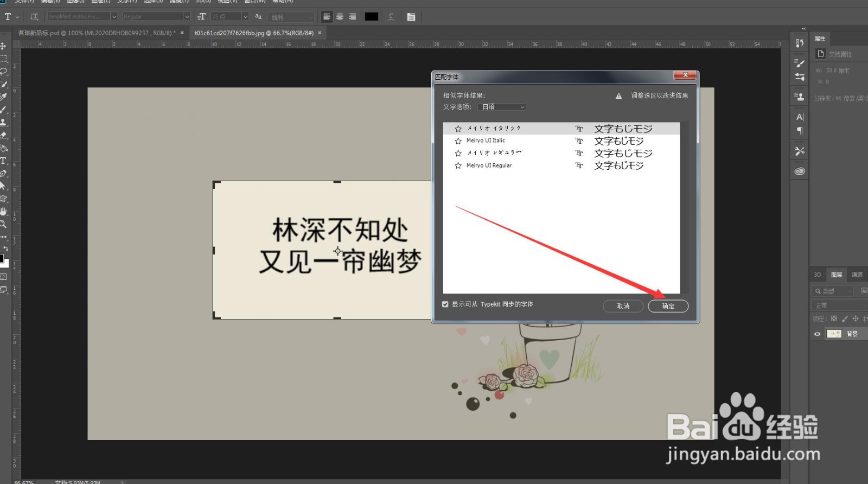Screen dimensions: 868x484
Task: Open the History panel icon
Action: click(800, 43)
